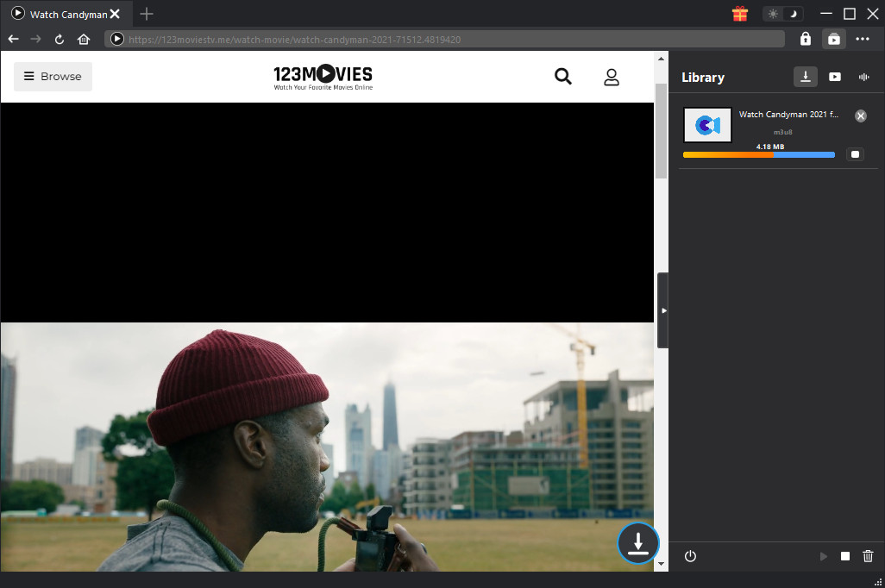The image size is (885, 588).
Task: Click the address bar URL field
Action: [x=449, y=39]
